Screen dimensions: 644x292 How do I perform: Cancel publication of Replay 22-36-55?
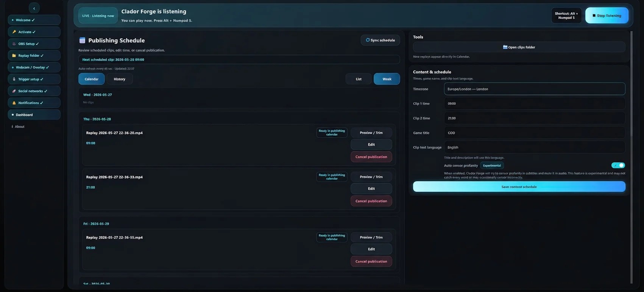[371, 261]
